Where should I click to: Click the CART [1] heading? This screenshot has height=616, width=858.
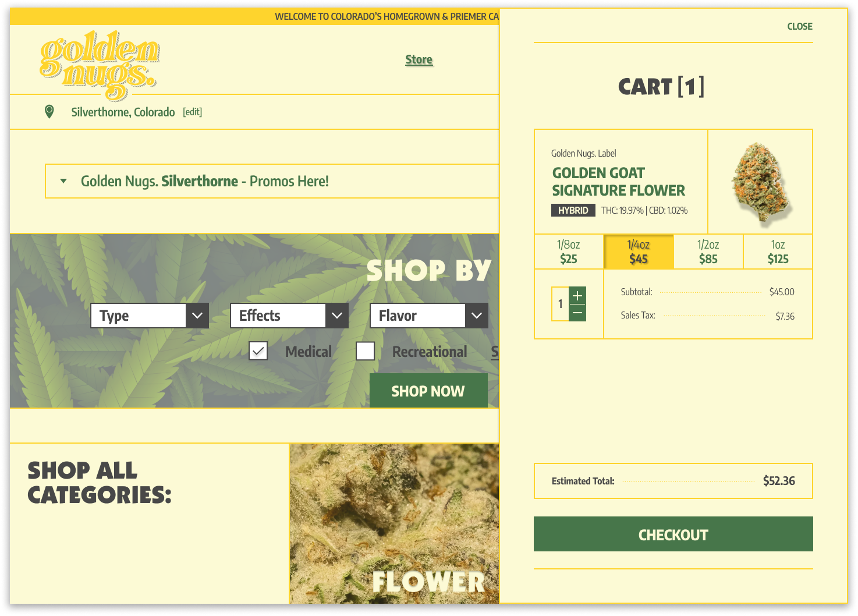click(x=661, y=87)
